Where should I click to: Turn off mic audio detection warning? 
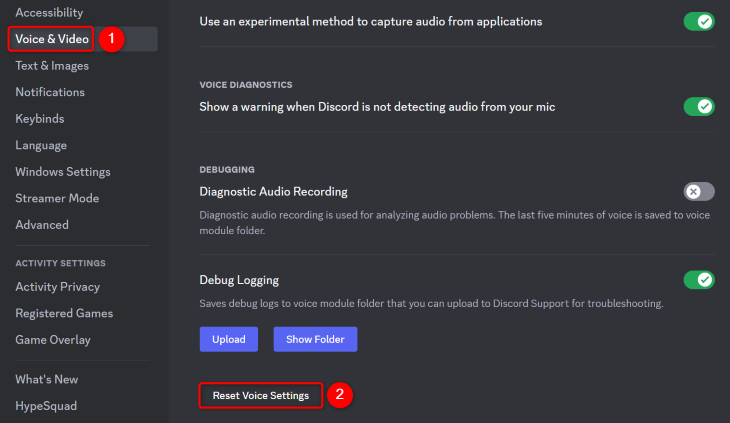699,106
